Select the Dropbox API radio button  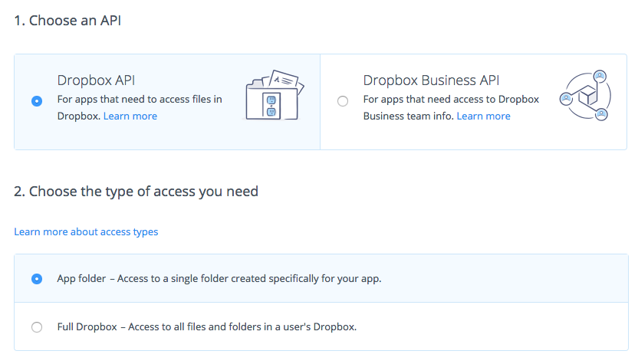pyautogui.click(x=37, y=101)
